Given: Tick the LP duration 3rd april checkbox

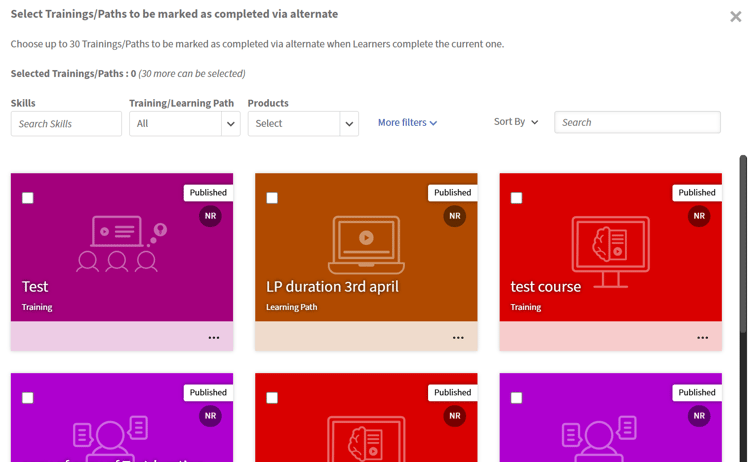Looking at the screenshot, I should 272,198.
